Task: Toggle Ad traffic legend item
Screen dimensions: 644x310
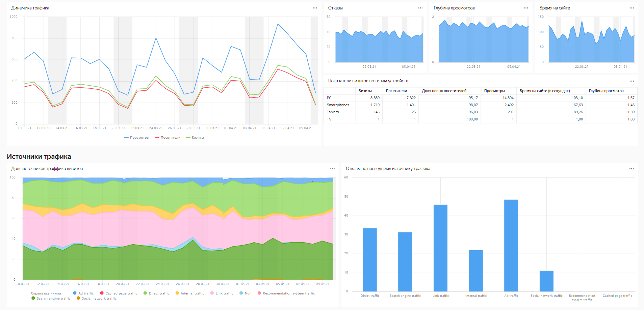Action: point(83,293)
